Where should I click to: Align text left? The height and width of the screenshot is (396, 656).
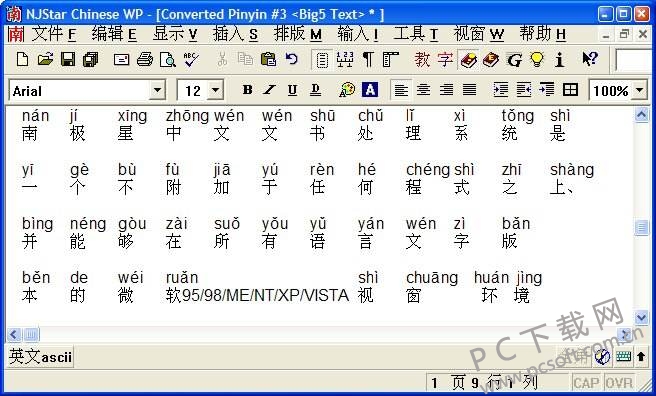[x=401, y=89]
